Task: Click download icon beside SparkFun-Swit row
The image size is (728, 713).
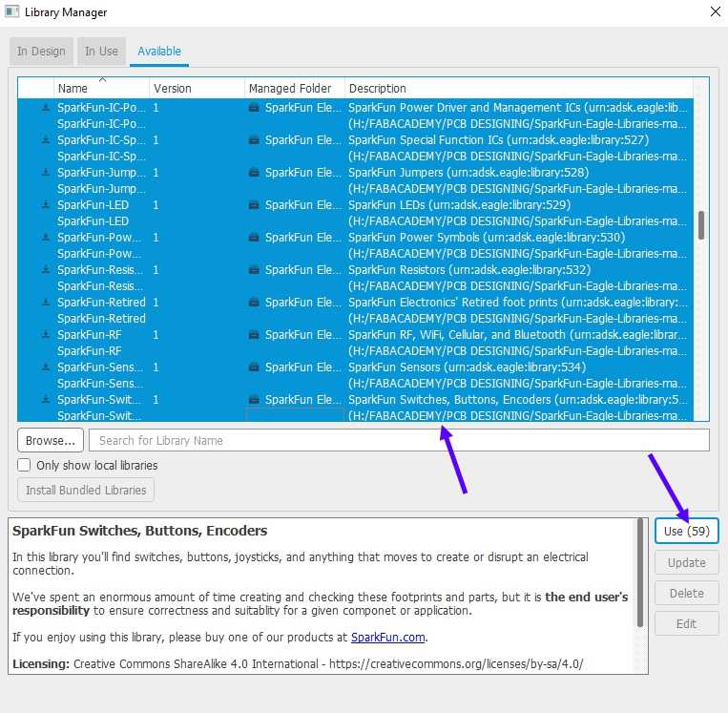Action: click(x=46, y=400)
